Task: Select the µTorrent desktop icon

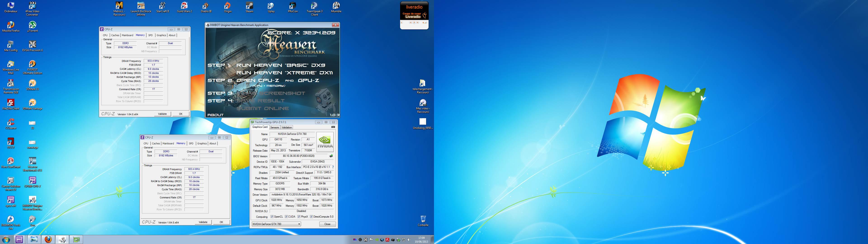Action: pos(32,27)
